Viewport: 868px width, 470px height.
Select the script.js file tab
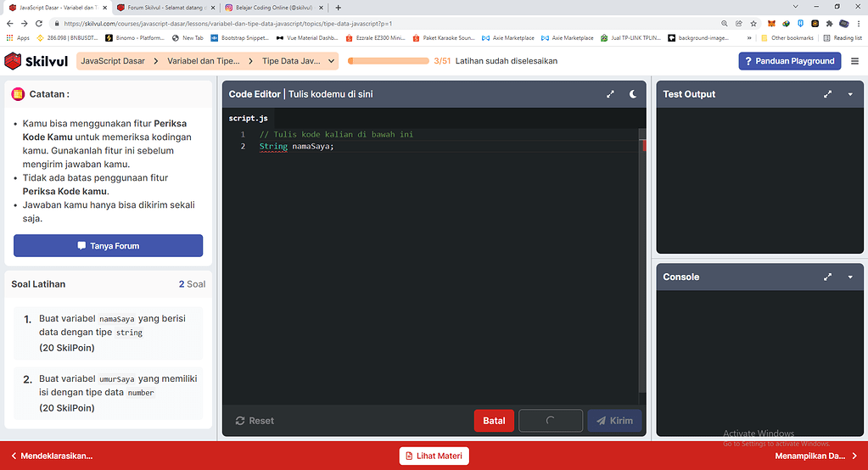pos(248,118)
